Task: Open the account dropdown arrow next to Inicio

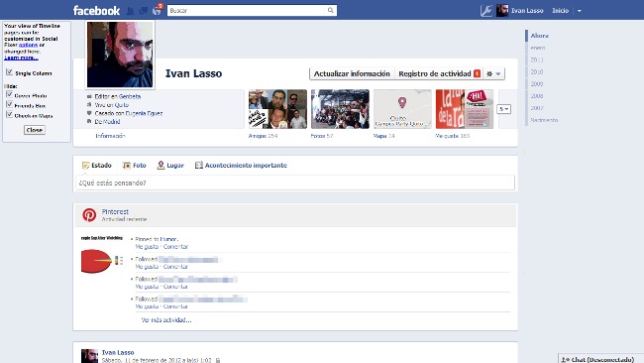Action: click(580, 11)
